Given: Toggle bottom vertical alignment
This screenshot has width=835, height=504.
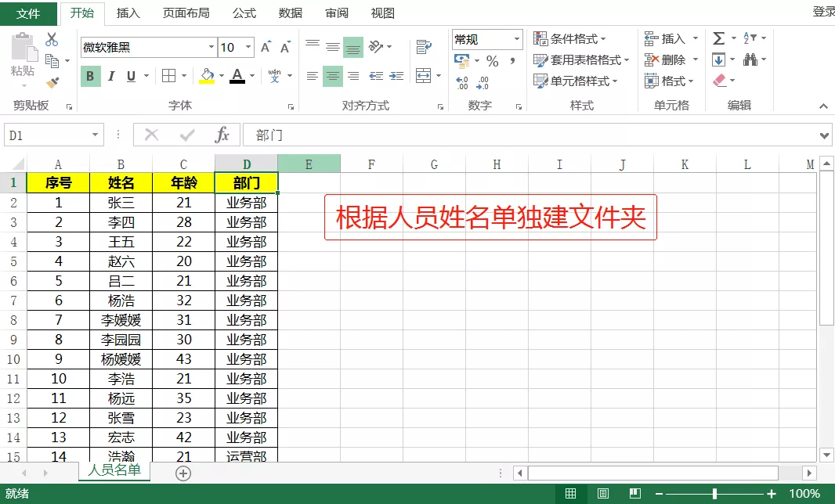Looking at the screenshot, I should (353, 47).
